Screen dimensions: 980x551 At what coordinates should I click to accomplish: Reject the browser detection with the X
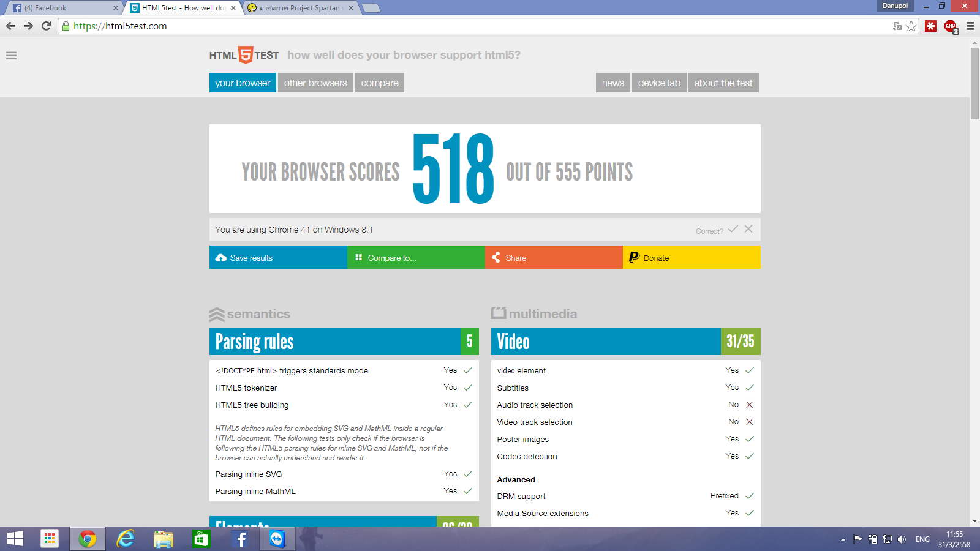748,229
